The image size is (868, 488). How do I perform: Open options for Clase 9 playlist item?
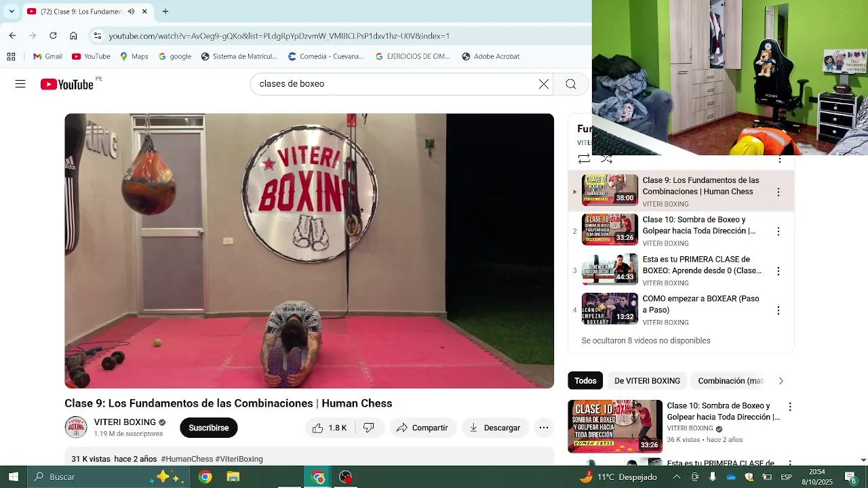click(778, 192)
